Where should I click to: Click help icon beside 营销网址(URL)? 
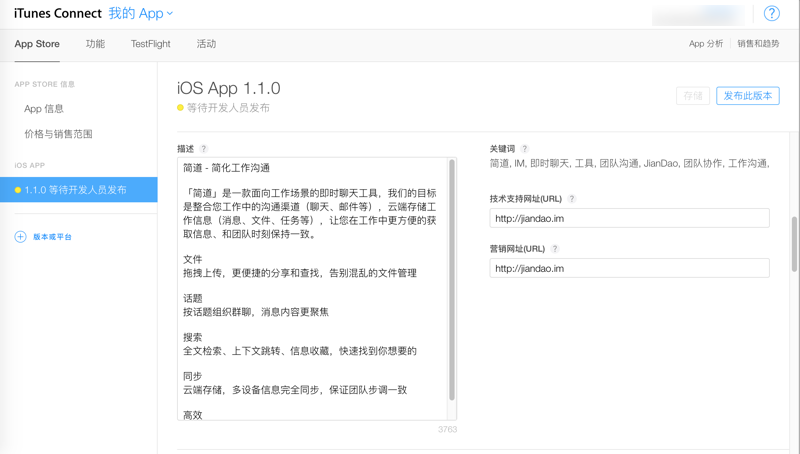pyautogui.click(x=555, y=249)
